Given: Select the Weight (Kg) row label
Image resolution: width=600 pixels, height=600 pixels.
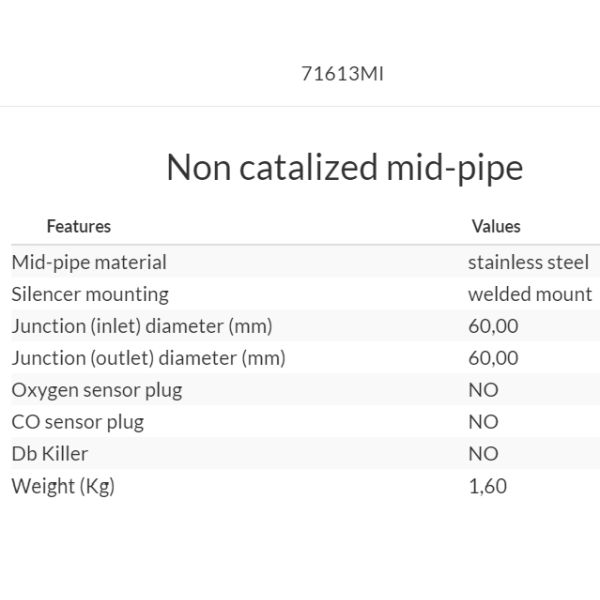Looking at the screenshot, I should pyautogui.click(x=63, y=487).
